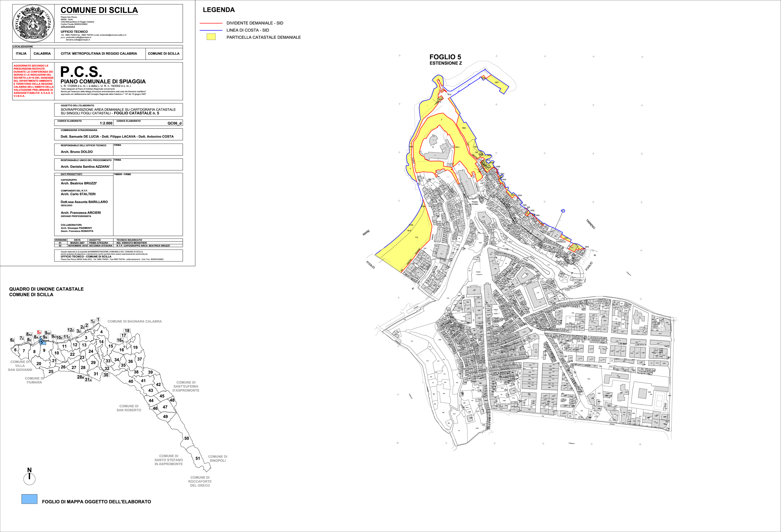Click the 'QC06_d' document code
Screen dimensions: 781x532
[174, 123]
